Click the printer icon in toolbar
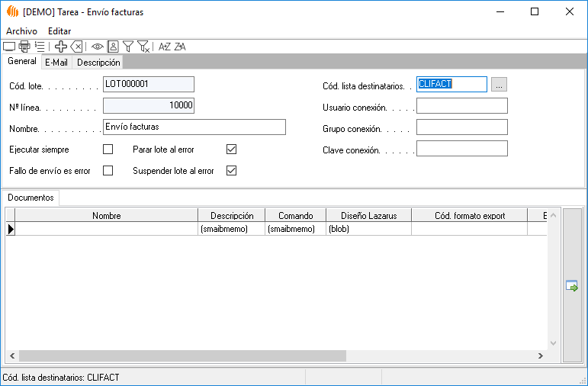Viewport: 588px width, 386px height. [x=24, y=47]
